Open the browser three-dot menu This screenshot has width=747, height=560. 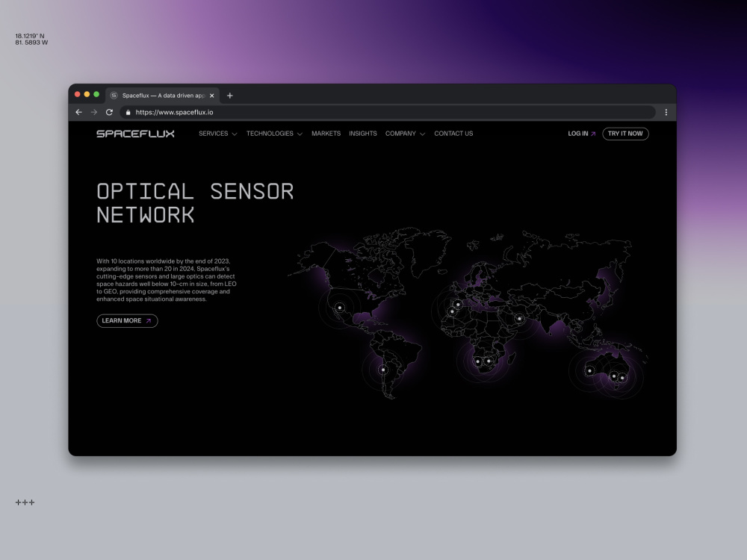(x=666, y=113)
